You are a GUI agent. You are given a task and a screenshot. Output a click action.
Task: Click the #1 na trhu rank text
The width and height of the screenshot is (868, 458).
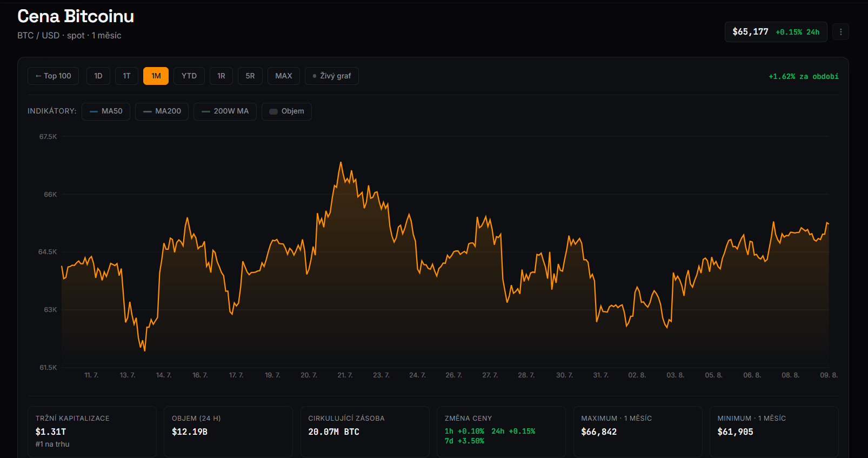click(x=52, y=444)
